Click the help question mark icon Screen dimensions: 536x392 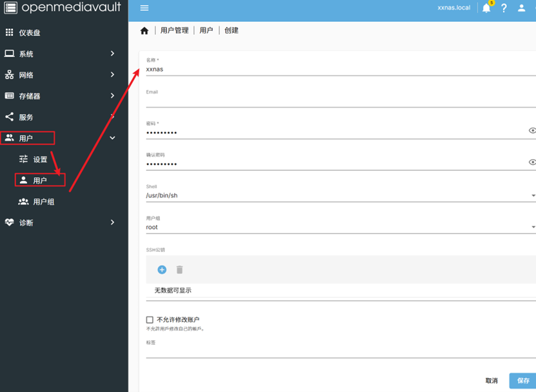(504, 8)
